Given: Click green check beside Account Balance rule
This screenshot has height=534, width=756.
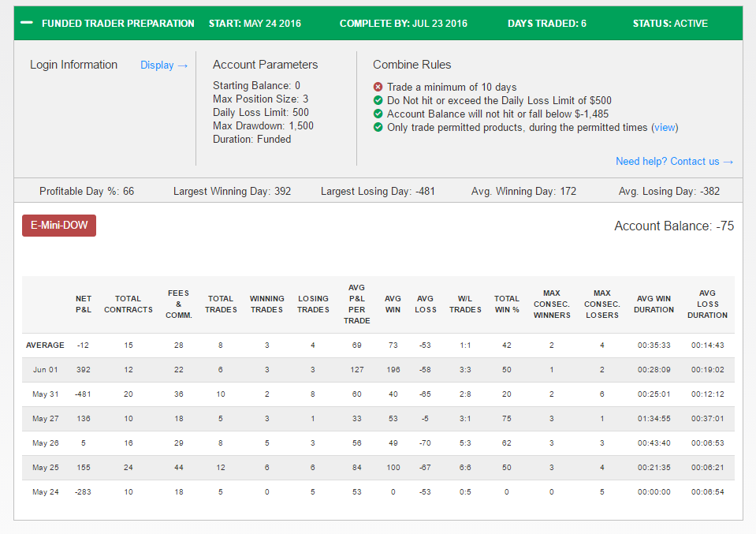Looking at the screenshot, I should click(378, 114).
